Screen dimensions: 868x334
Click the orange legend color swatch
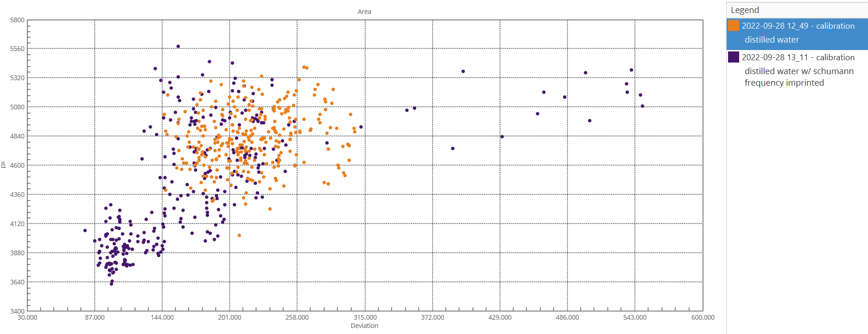tap(734, 25)
